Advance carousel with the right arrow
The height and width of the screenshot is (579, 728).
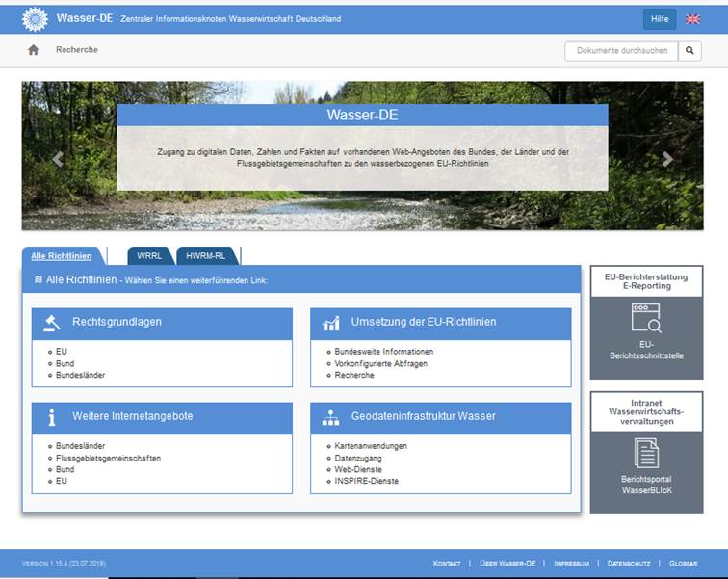click(x=667, y=159)
